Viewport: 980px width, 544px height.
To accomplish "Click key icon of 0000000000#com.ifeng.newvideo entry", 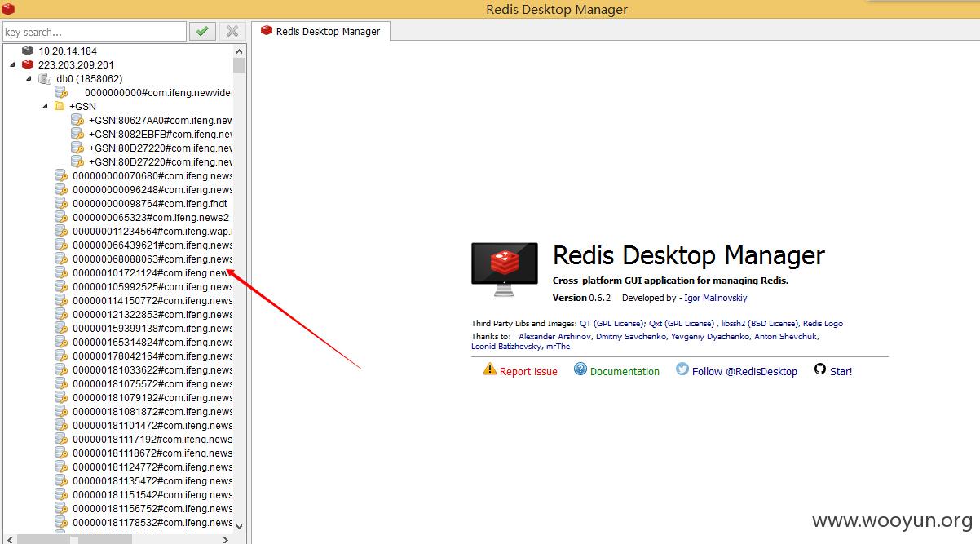I will (61, 92).
